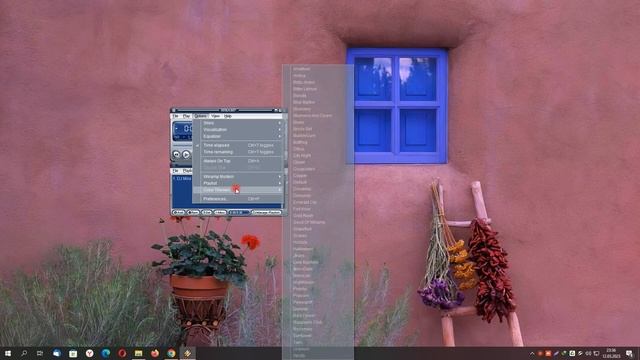The image size is (640, 360).
Task: Choose the Grapefruit color theme
Action: 318,229
